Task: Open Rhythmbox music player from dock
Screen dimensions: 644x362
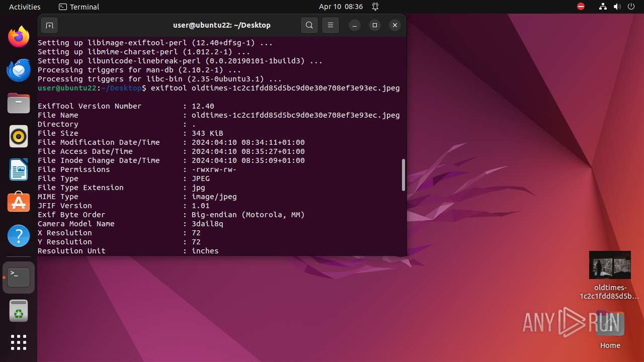Action: (19, 136)
